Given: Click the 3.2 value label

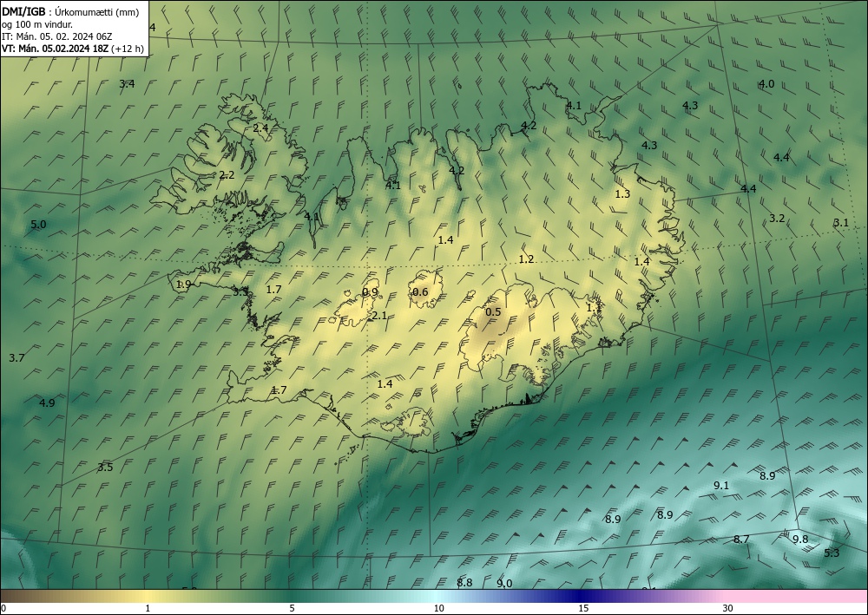Looking at the screenshot, I should [x=777, y=218].
